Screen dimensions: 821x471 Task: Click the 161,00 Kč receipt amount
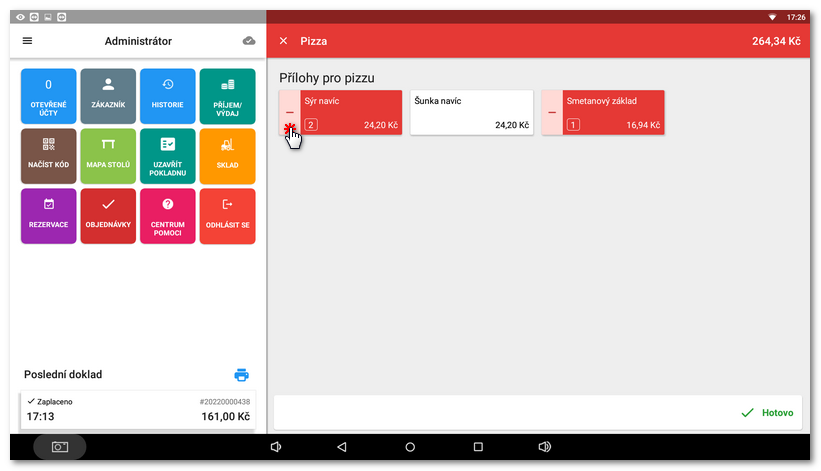pyautogui.click(x=226, y=417)
